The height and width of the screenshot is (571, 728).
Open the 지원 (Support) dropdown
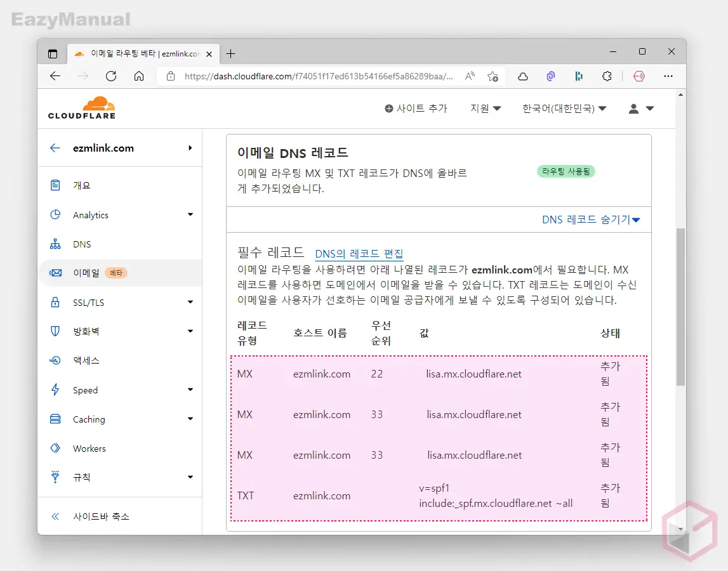485,108
